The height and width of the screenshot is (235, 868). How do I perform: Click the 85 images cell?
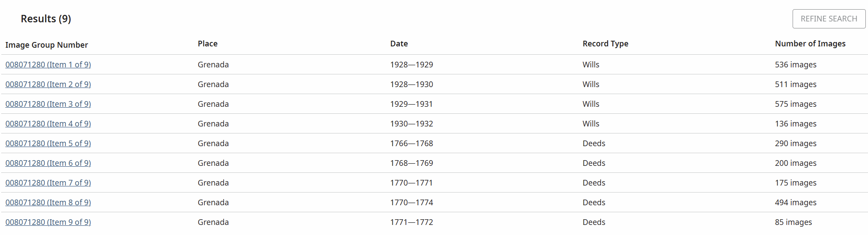pos(793,222)
